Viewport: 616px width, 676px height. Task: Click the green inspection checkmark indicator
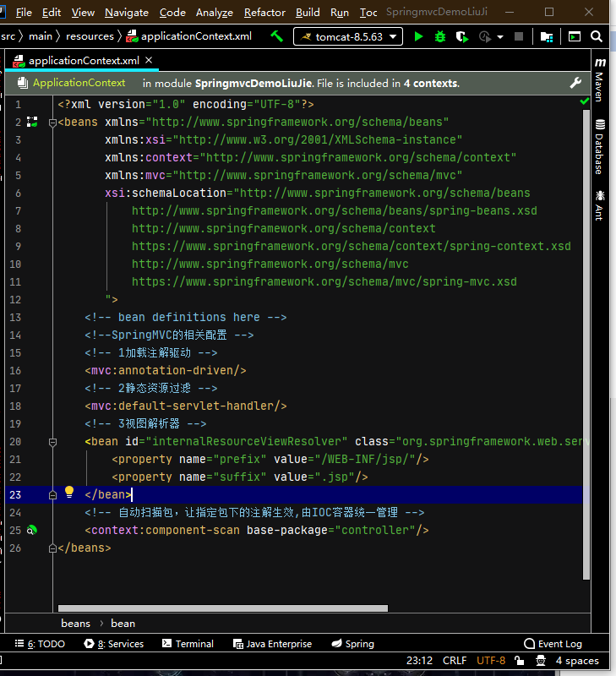(x=585, y=101)
